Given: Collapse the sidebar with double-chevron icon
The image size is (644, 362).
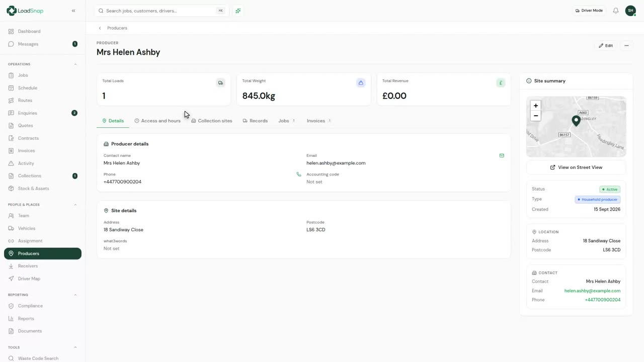Looking at the screenshot, I should [73, 11].
